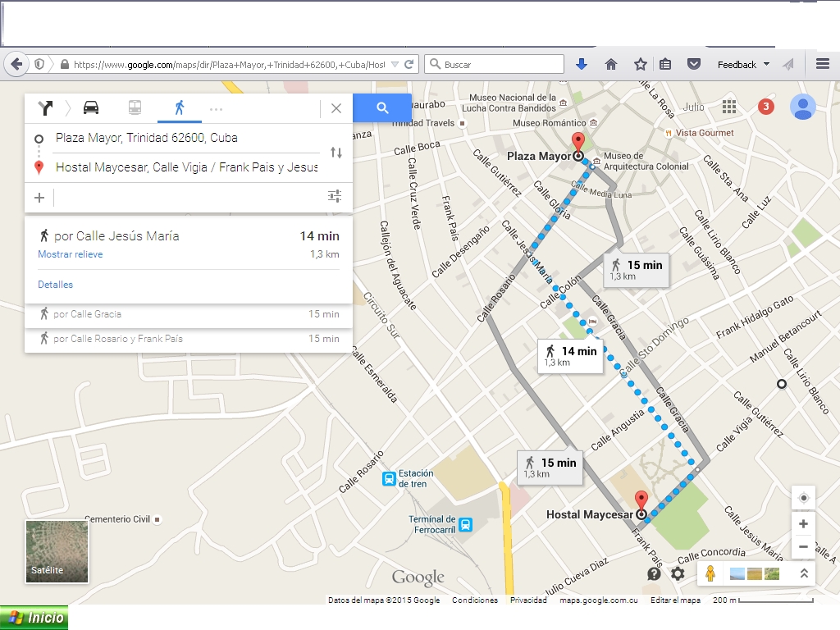
Task: Select the walking directions tab
Action: coord(180,107)
